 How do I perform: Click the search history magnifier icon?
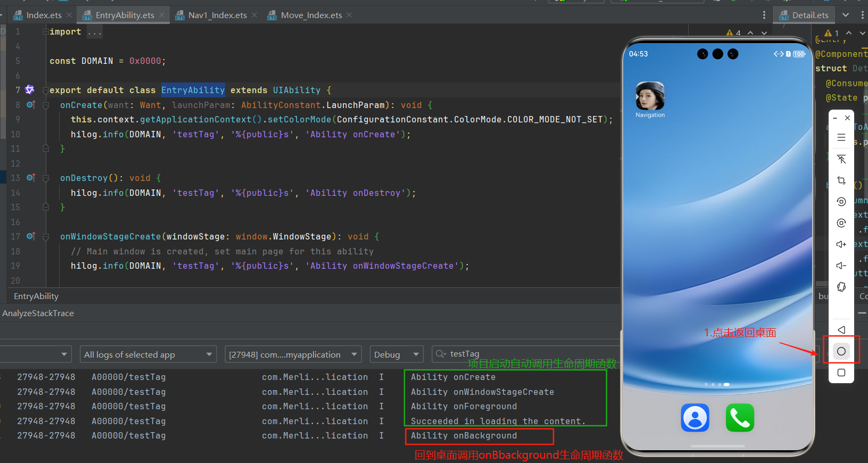click(441, 354)
